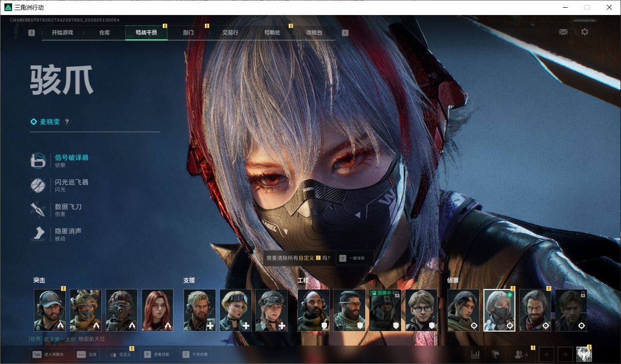Click the next-tab key hint right of 改枪台

(345, 33)
